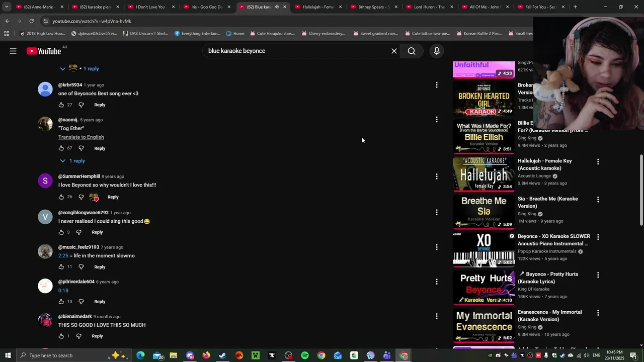644x362 pixels.
Task: Like @music_feelz9193's comment
Action: click(x=61, y=267)
